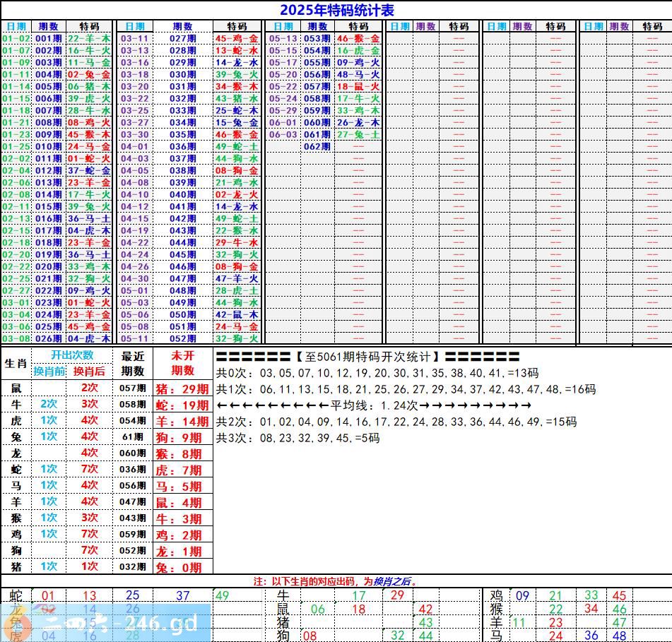Select the 062期 period cell
This screenshot has height=642, width=672.
[x=317, y=146]
